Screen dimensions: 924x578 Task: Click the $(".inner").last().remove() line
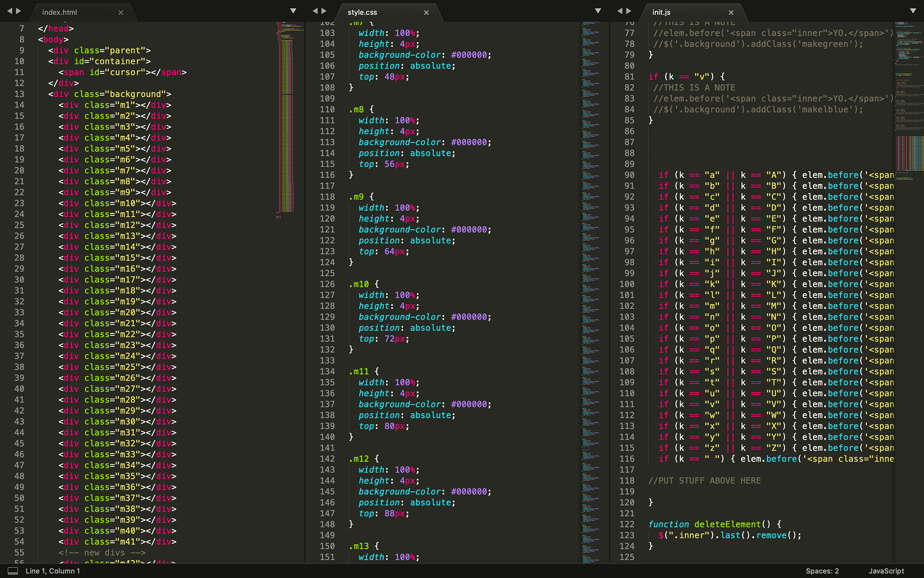click(x=730, y=535)
